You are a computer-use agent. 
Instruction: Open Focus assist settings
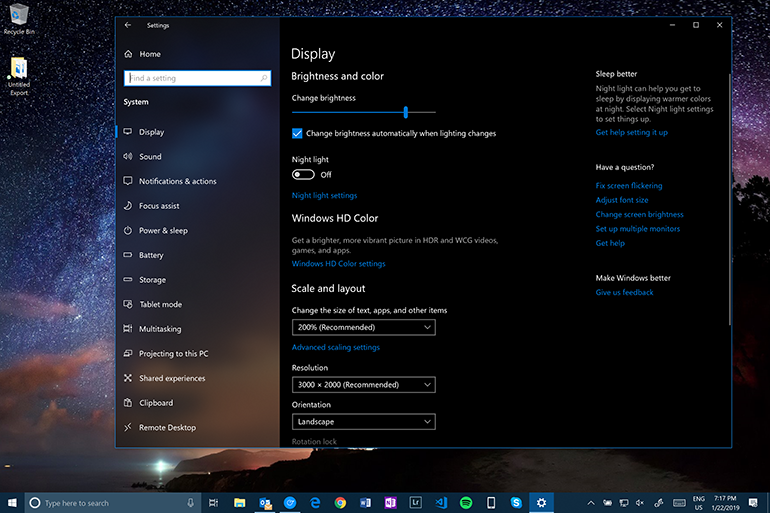pyautogui.click(x=159, y=206)
